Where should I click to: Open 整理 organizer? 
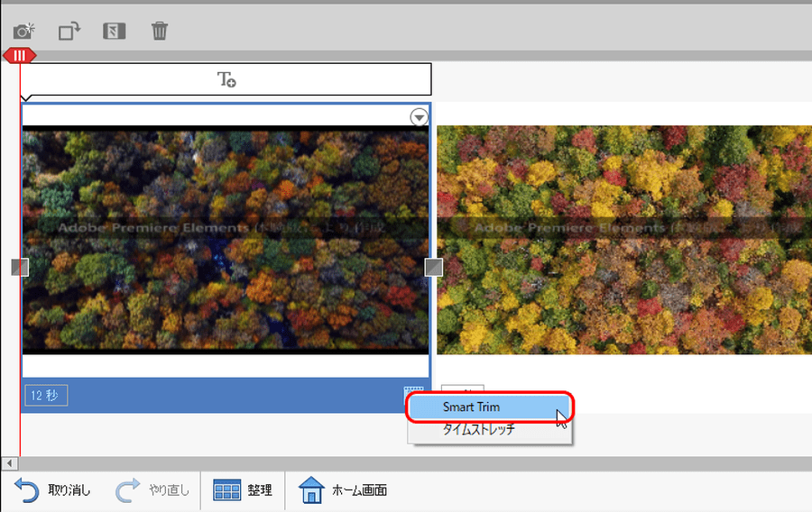(243, 489)
